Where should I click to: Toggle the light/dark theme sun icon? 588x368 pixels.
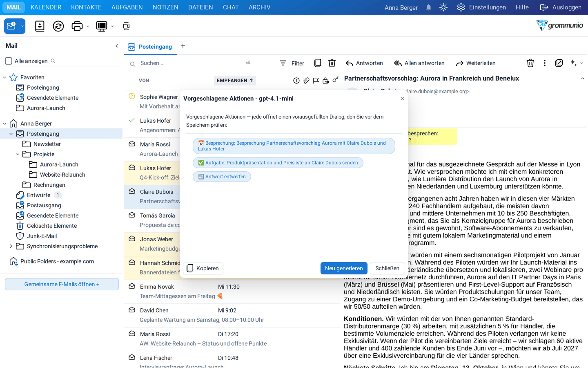pos(443,7)
